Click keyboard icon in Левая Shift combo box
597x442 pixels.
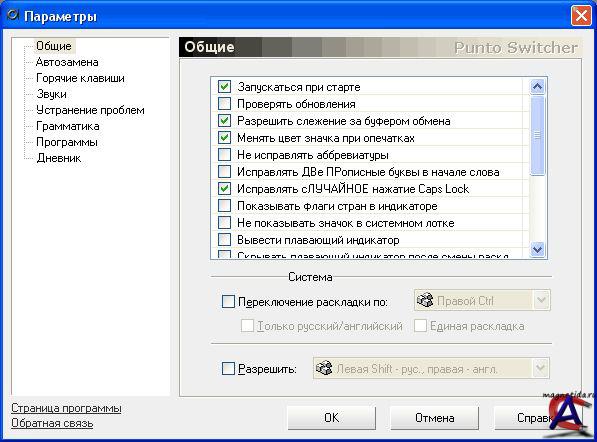(x=324, y=368)
